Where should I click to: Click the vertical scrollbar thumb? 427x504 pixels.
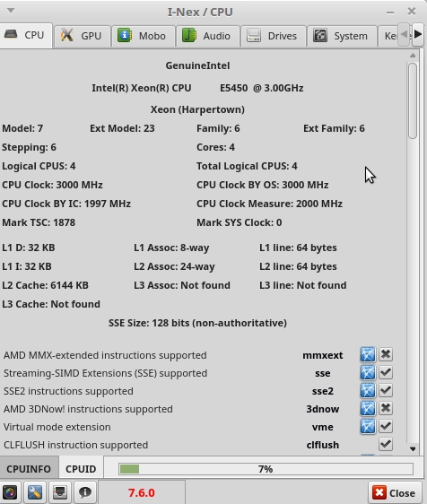413,101
